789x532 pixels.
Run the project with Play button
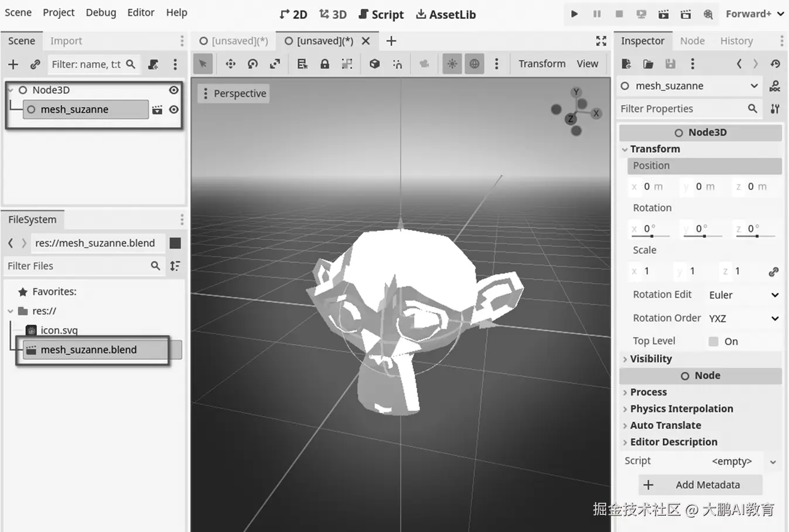coord(575,13)
